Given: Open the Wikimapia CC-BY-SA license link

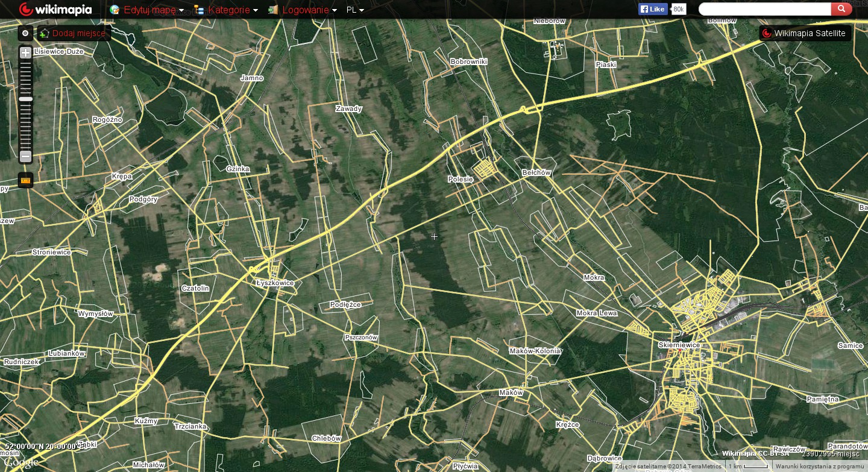Looking at the screenshot, I should click(x=756, y=454).
